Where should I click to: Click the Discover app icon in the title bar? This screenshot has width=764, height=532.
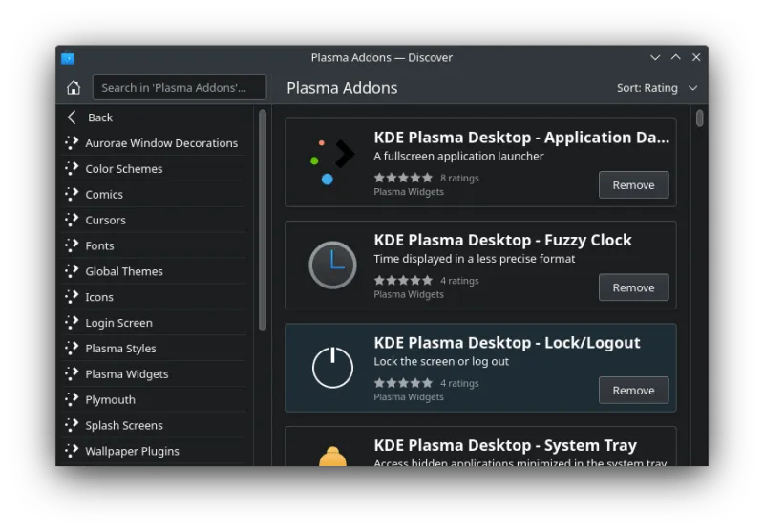point(68,58)
